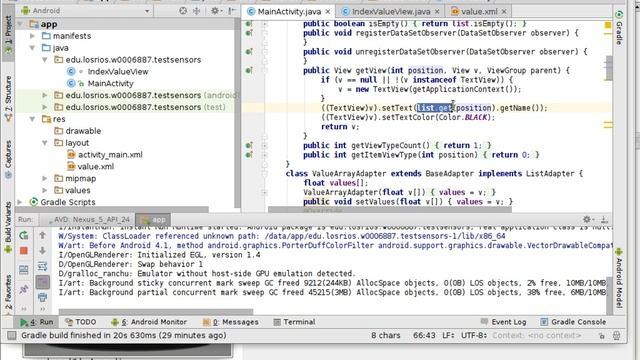Viewport: 640px width, 360px height.
Task: Click the yellow warning indicator atop the editor
Action: (x=608, y=25)
